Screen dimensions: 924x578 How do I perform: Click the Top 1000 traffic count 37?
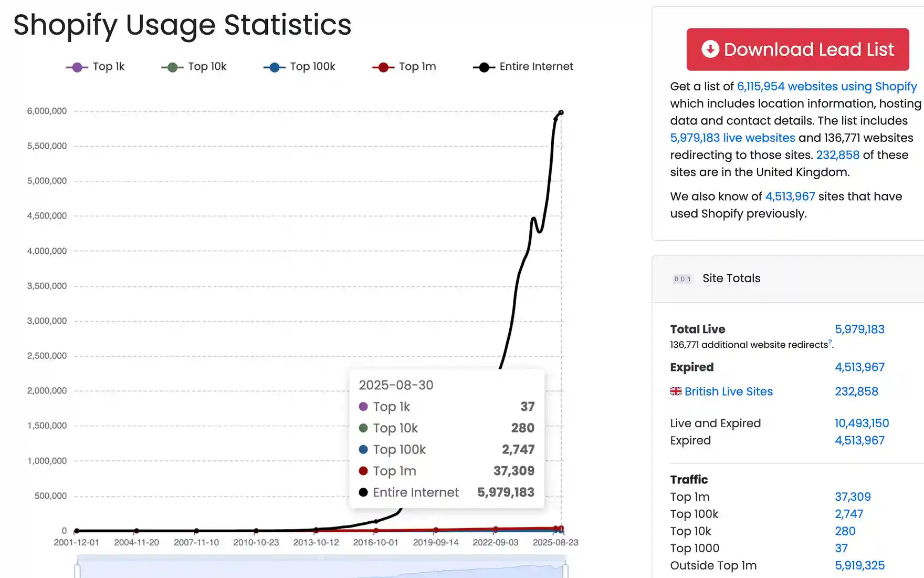click(841, 548)
